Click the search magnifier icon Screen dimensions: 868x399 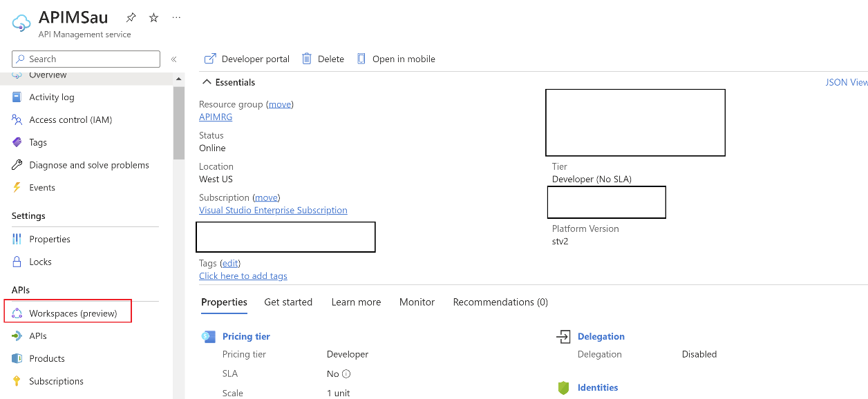pos(20,59)
